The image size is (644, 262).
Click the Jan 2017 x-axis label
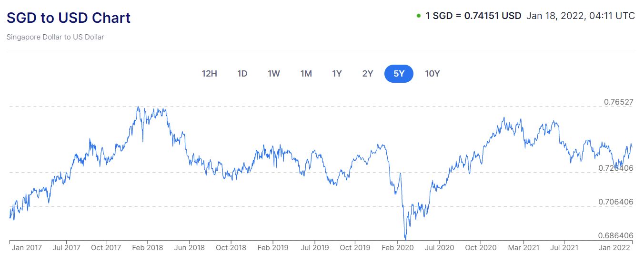pos(27,248)
